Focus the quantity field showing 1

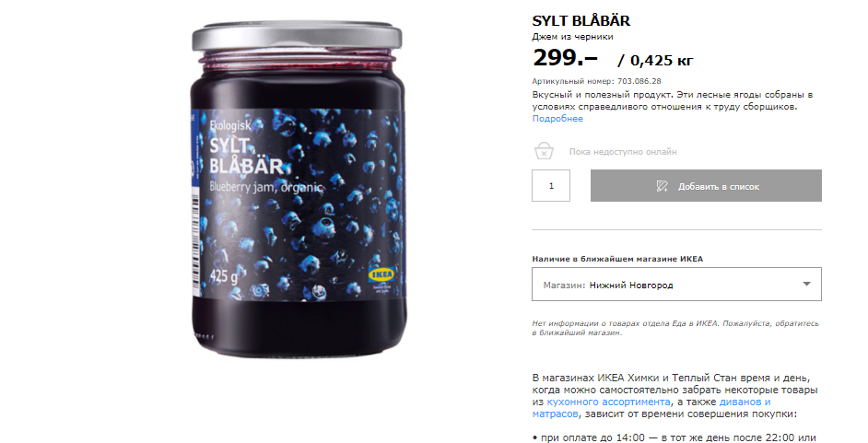tap(551, 186)
